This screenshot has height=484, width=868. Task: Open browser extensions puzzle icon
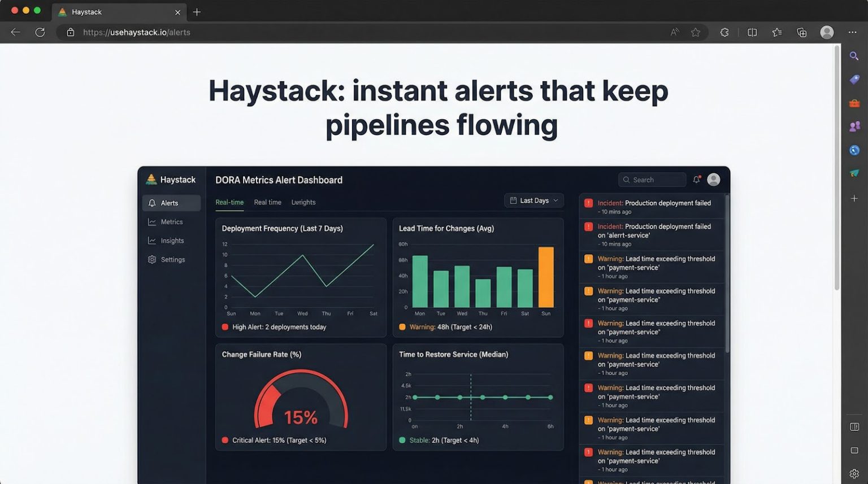tap(724, 32)
